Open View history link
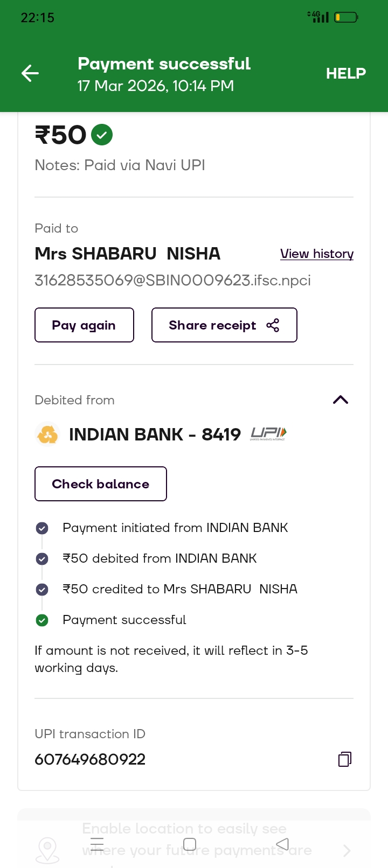The image size is (388, 868). [x=316, y=254]
